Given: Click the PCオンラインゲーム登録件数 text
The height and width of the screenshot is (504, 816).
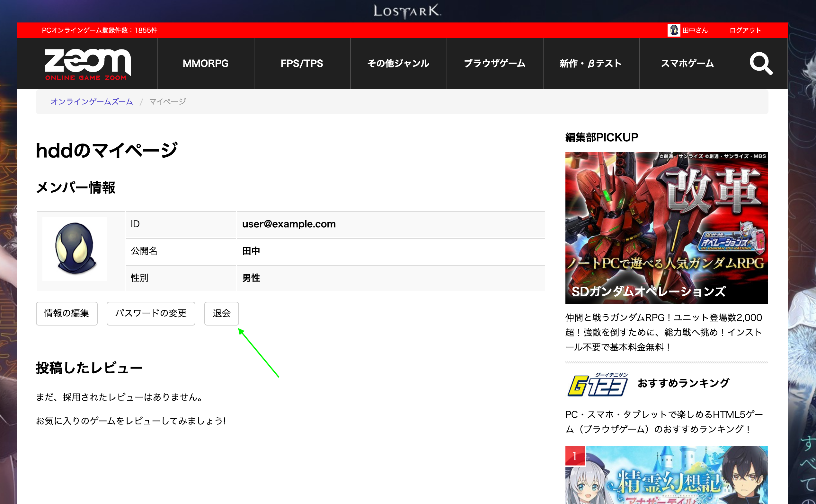Looking at the screenshot, I should (99, 30).
